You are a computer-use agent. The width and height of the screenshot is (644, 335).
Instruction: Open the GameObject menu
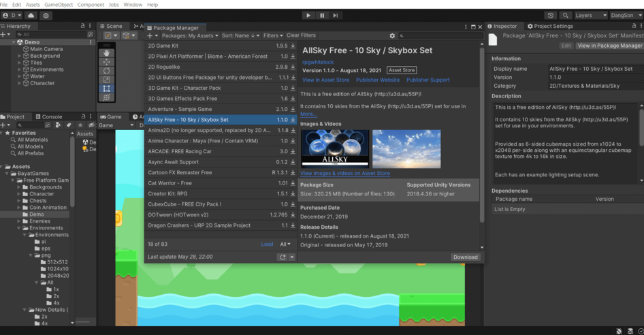click(x=57, y=4)
